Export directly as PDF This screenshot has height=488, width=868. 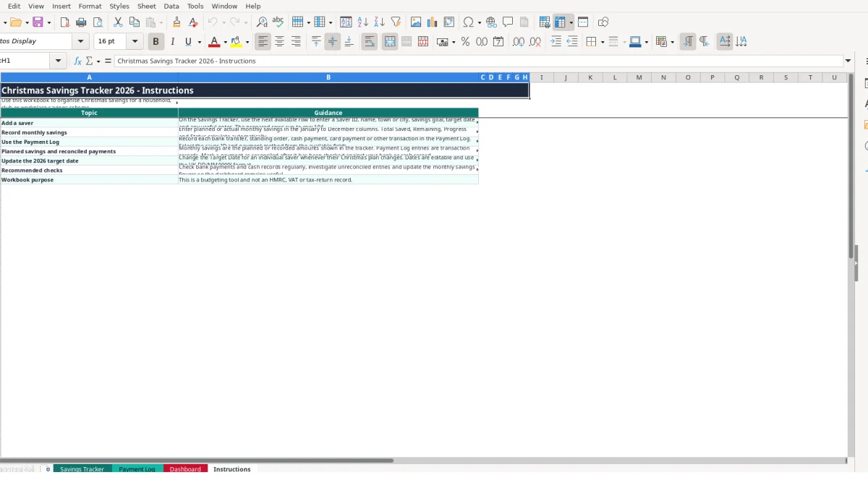(64, 22)
